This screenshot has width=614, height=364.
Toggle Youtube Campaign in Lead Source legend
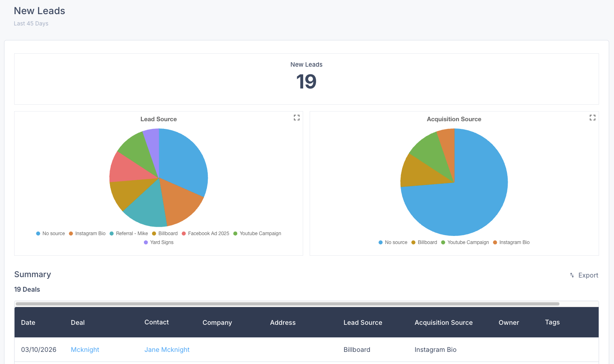tap(257, 234)
